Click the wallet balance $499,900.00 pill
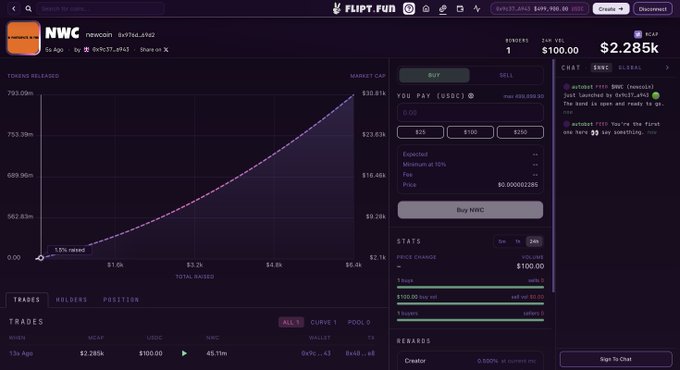Screen dimensions: 680x370 (539, 8)
